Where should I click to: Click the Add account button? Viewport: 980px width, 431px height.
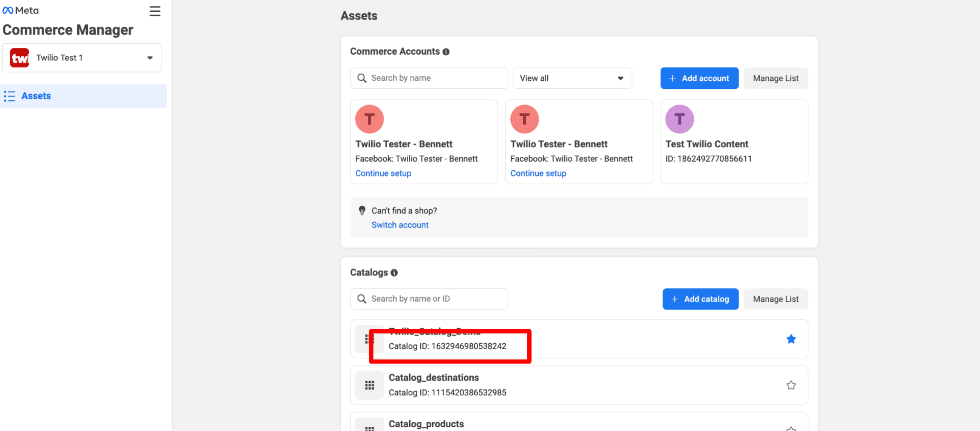[699, 78]
